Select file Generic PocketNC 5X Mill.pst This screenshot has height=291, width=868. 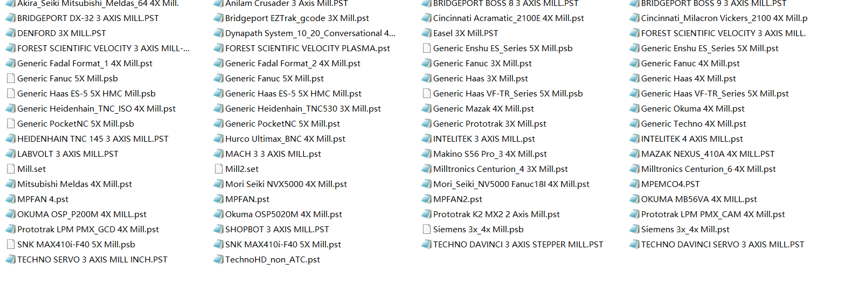click(x=282, y=123)
